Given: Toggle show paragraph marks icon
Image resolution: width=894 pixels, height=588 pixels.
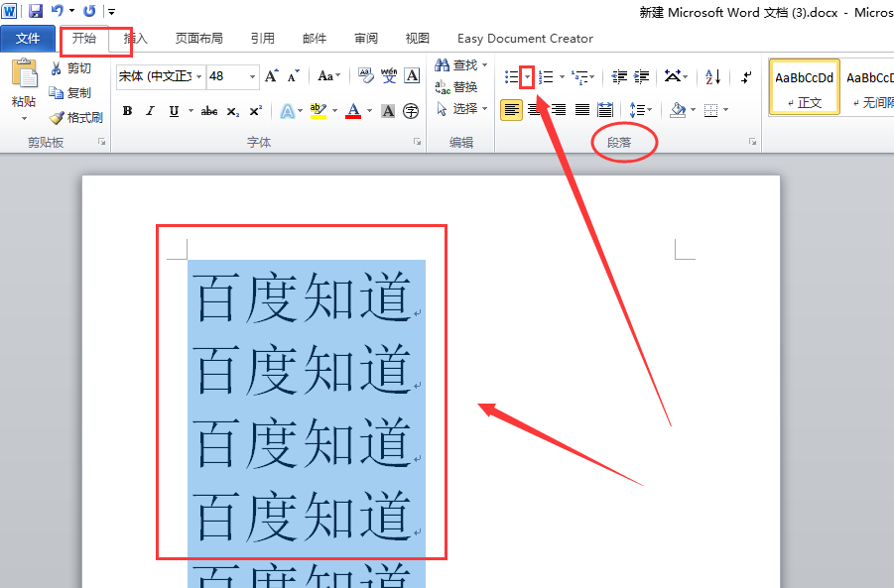Looking at the screenshot, I should [x=746, y=77].
